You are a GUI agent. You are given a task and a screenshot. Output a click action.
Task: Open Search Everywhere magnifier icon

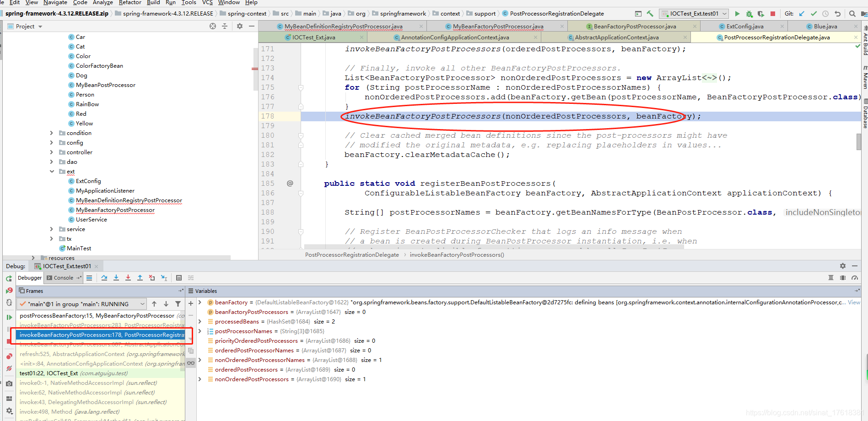(x=852, y=14)
